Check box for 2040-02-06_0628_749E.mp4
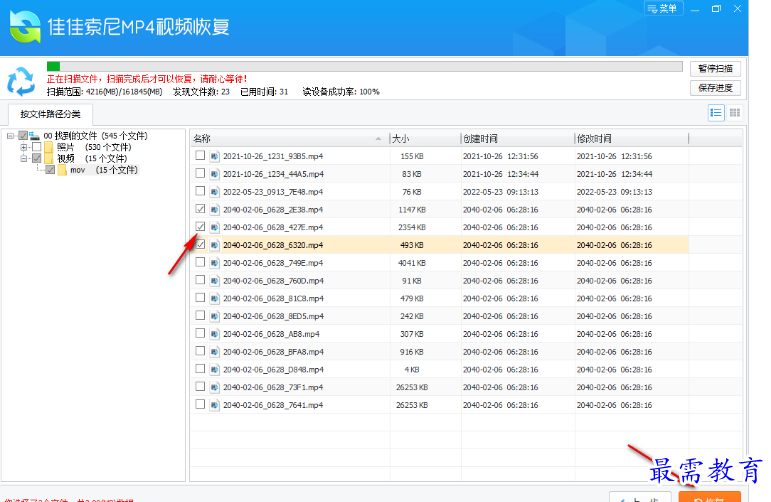The width and height of the screenshot is (771, 502). pyautogui.click(x=200, y=262)
